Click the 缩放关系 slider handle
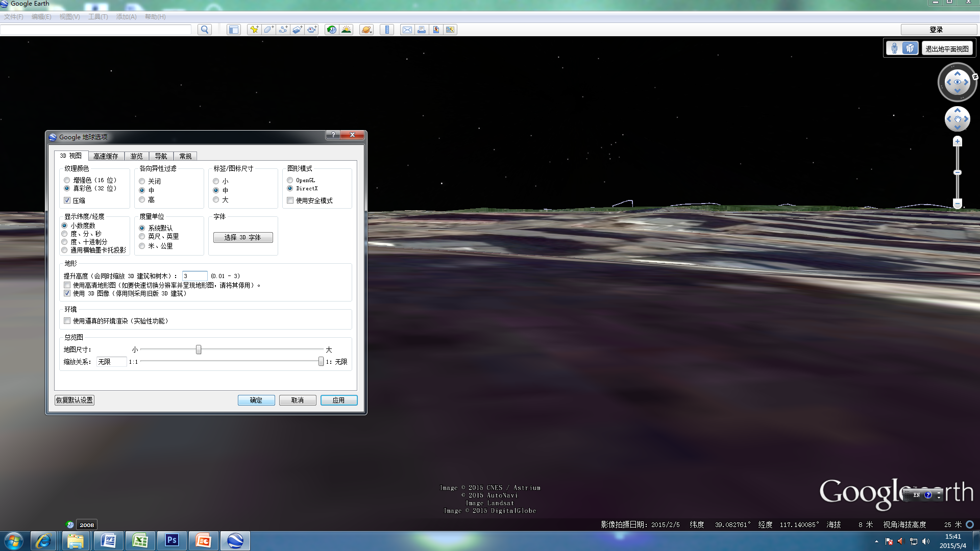The width and height of the screenshot is (980, 551). point(321,362)
